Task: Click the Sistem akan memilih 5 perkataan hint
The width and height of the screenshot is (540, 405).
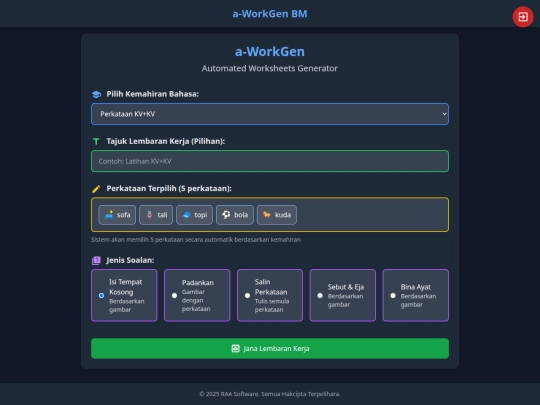Action: coord(196,240)
